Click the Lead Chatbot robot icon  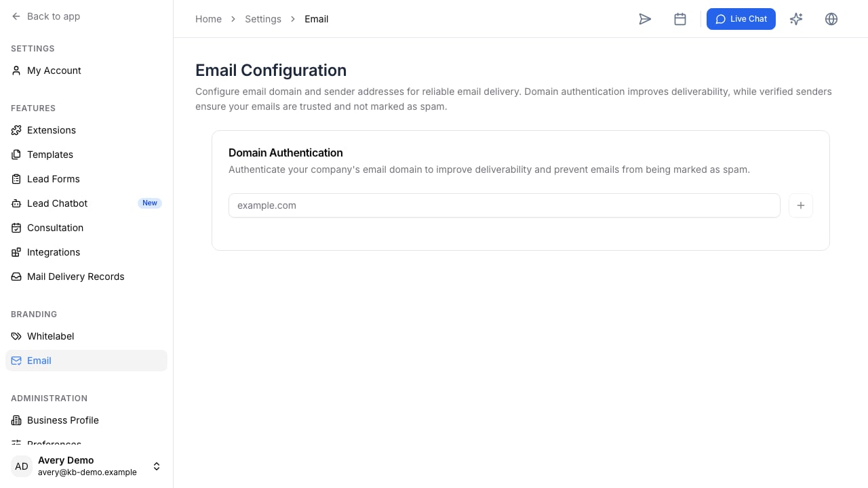(16, 203)
